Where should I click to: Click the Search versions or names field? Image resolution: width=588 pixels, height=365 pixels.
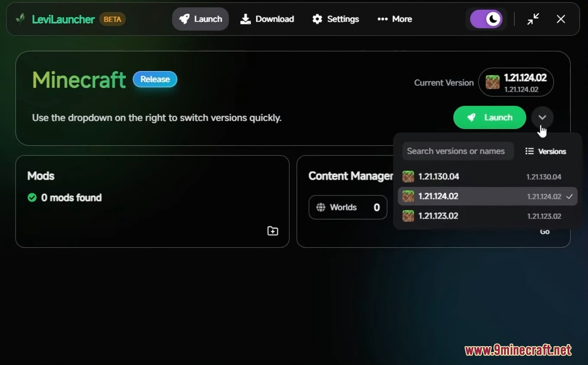[457, 151]
